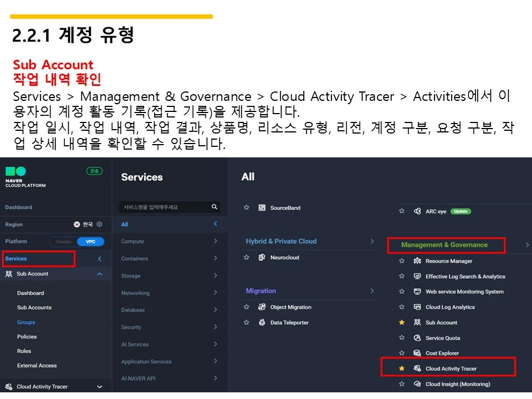
Task: Select the Resource Manager service icon
Action: coord(417,260)
